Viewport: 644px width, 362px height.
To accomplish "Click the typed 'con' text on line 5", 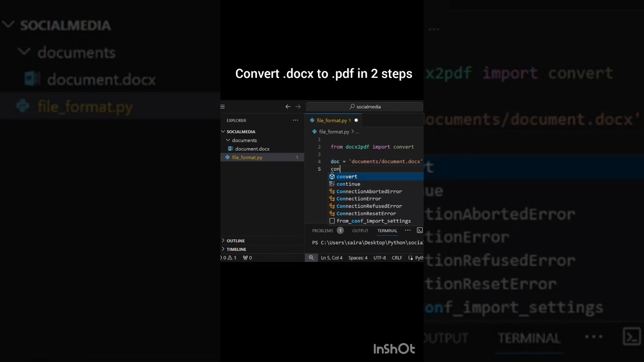I will [335, 169].
